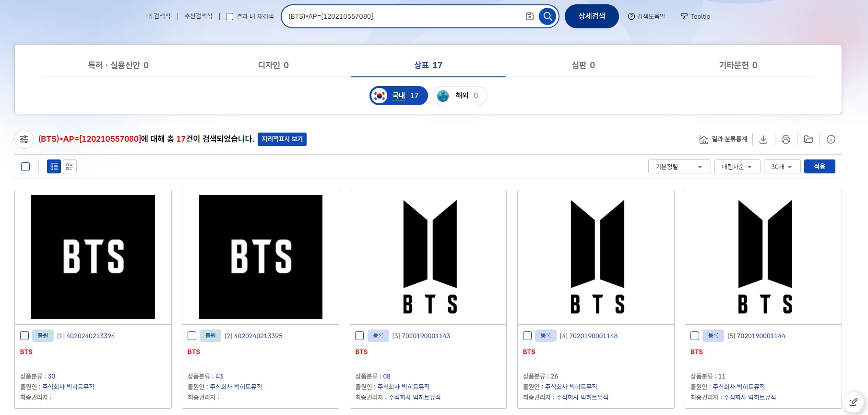Enable the 결과 내 재검색 checkbox
The image size is (868, 415).
[230, 16]
